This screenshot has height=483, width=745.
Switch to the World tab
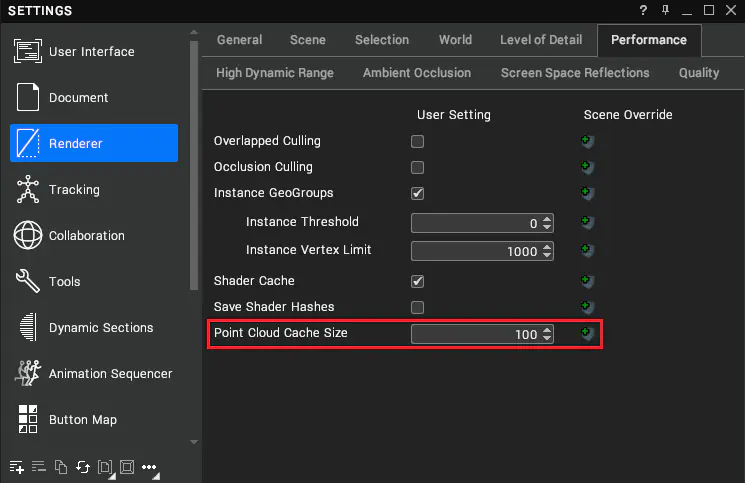click(455, 40)
